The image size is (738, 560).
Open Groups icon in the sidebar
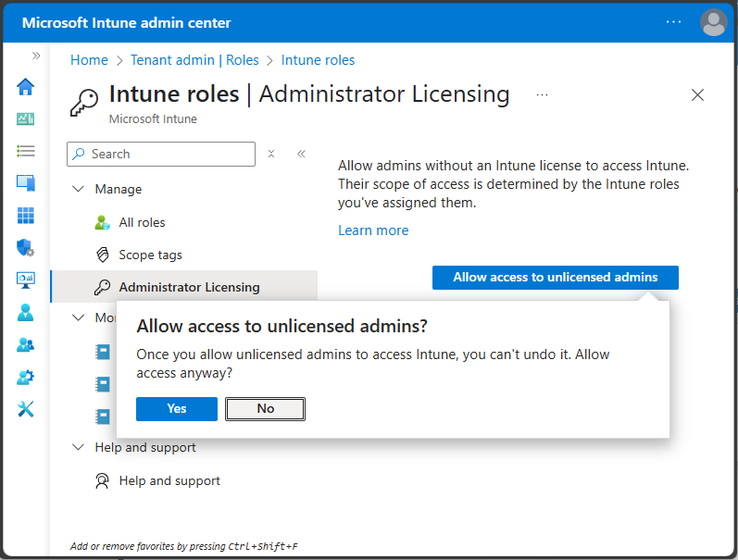25,345
